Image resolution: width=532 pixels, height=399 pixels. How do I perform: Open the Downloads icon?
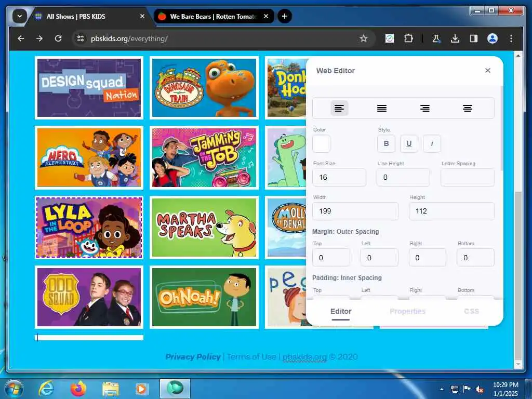pyautogui.click(x=455, y=38)
